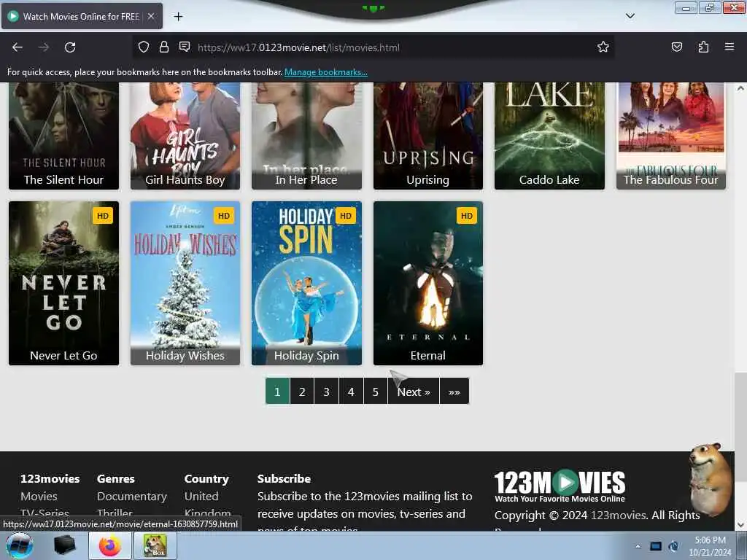
Task: Go back with the browser back arrow
Action: click(18, 47)
